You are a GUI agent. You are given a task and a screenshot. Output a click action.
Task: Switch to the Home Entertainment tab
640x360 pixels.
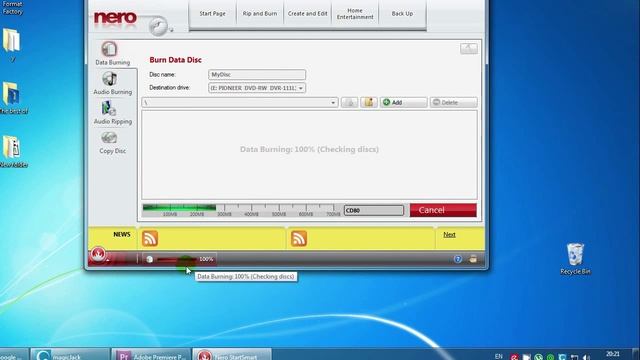355,13
